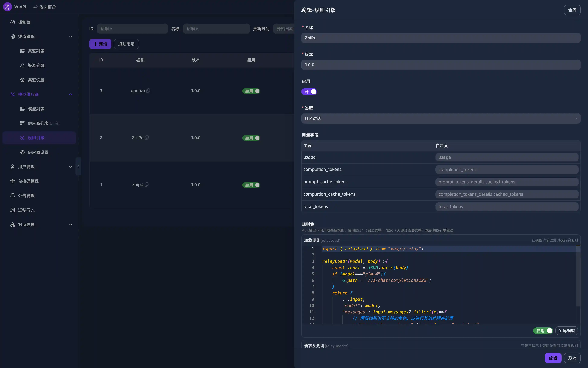Toggle the 启用 switch set to 开
Screen dimensions: 588x368
pos(309,92)
